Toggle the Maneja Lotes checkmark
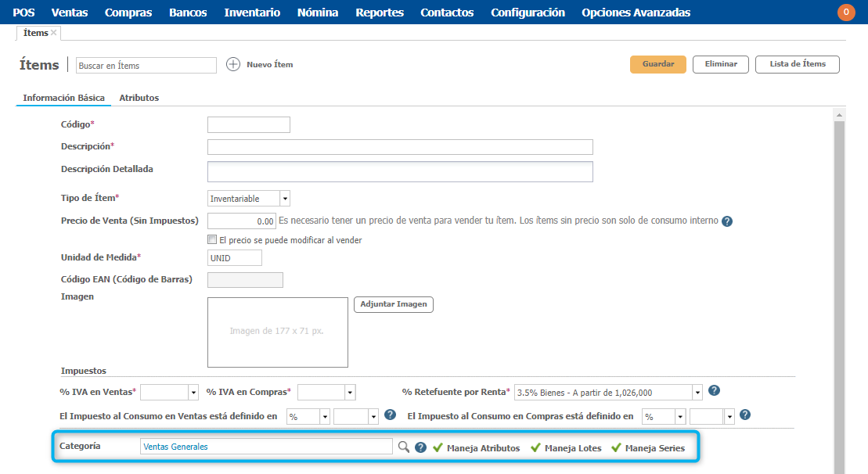 click(535, 448)
